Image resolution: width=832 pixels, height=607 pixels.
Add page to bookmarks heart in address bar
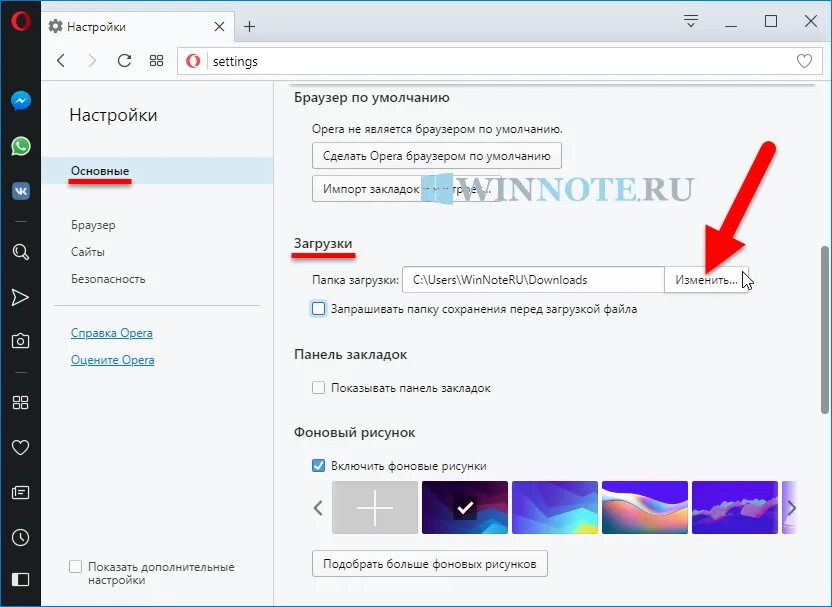click(804, 61)
